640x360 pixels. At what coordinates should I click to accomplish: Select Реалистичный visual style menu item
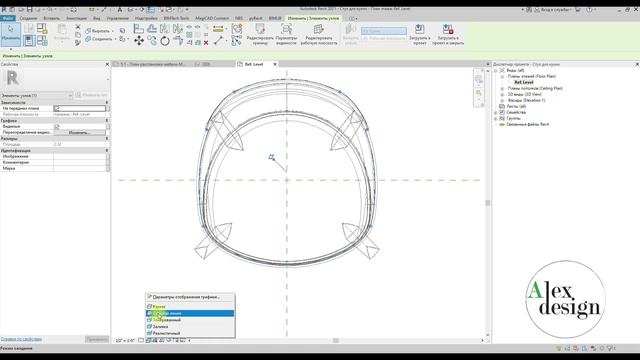click(190, 333)
